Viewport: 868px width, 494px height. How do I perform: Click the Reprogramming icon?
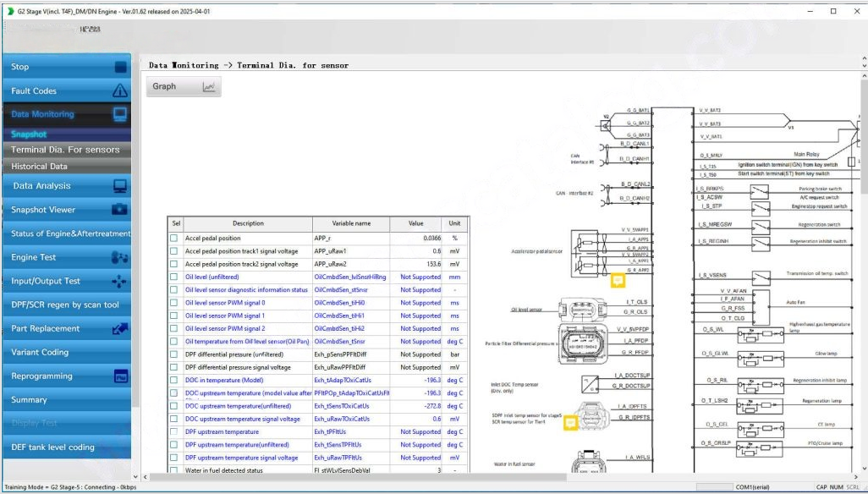click(x=120, y=376)
